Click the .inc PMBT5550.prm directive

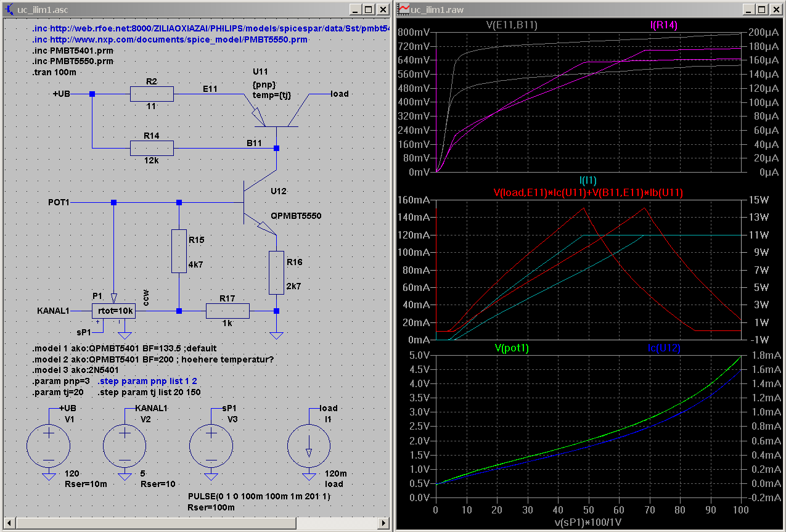73,62
